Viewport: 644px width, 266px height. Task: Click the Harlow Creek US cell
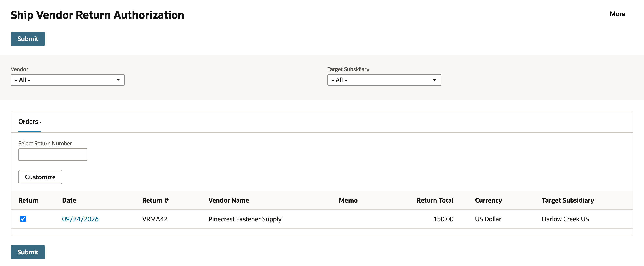click(565, 219)
